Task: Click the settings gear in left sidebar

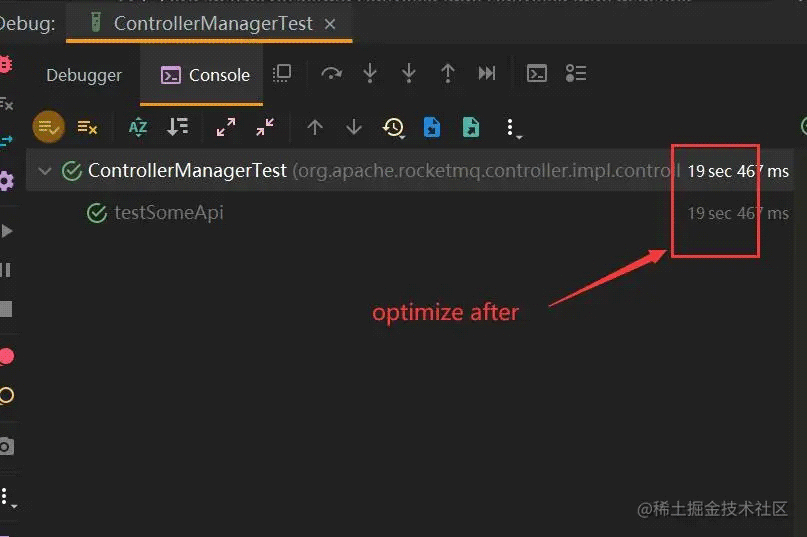Action: (x=6, y=181)
